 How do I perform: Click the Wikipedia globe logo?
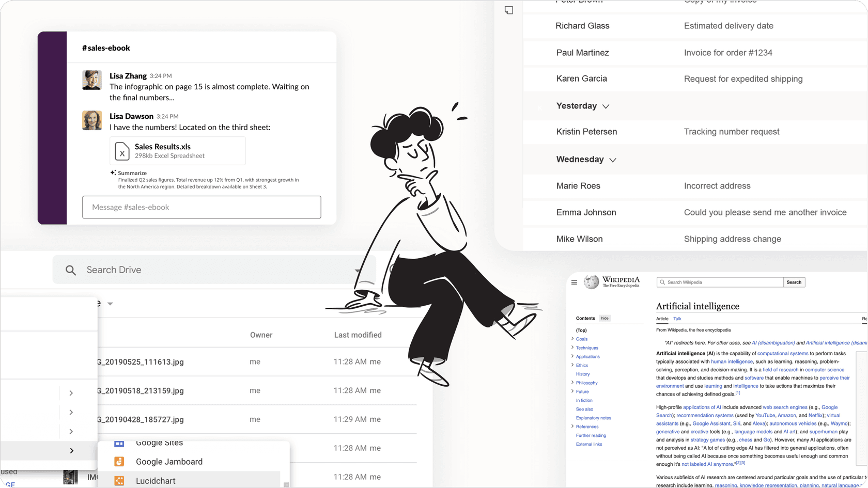coord(592,282)
